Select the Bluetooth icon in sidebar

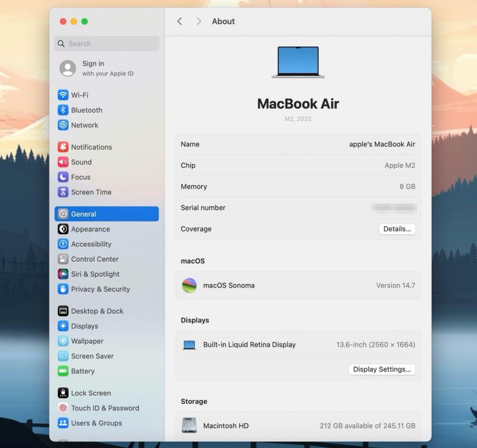click(63, 110)
